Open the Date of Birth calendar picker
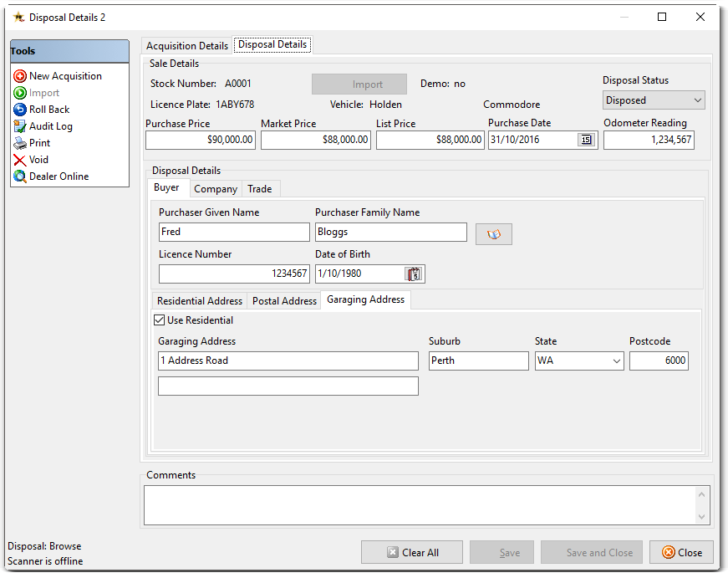The image size is (728, 578). click(413, 274)
